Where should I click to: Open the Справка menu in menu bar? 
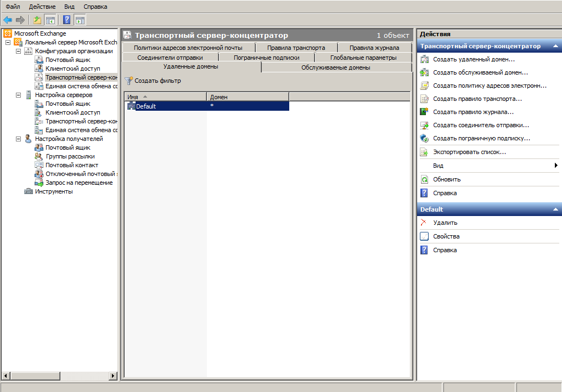(95, 7)
